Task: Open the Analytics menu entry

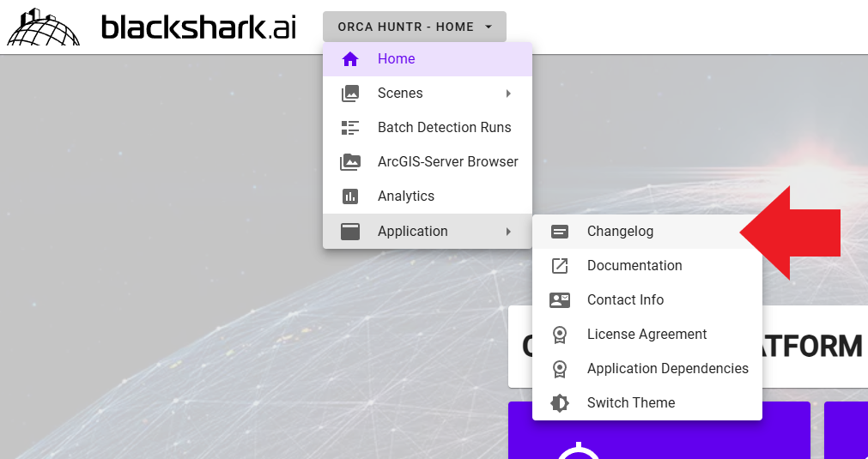Action: click(428, 196)
